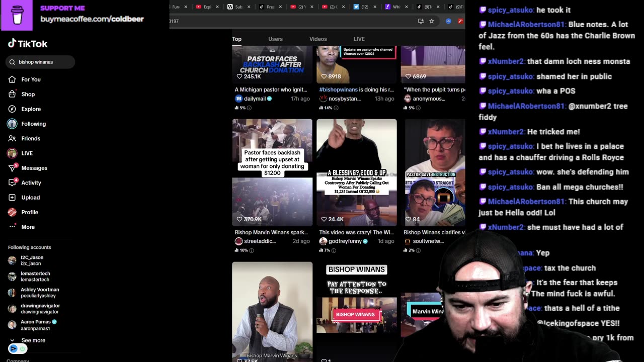Click the green power icon in floating widget
644x362 pixels.
[x=22, y=348]
